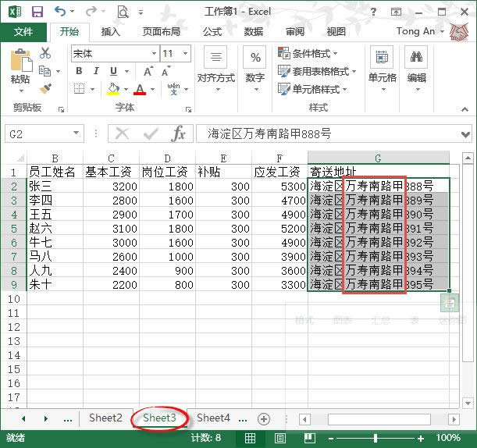Image resolution: width=477 pixels, height=448 pixels.
Task: Switch to the Sheet4 worksheet tab
Action: pyautogui.click(x=213, y=418)
